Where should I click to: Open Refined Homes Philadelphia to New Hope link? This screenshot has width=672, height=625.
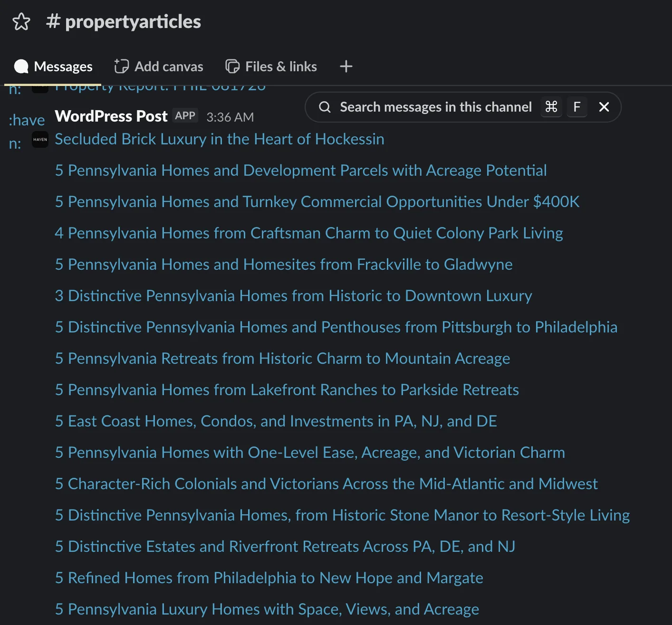click(269, 578)
